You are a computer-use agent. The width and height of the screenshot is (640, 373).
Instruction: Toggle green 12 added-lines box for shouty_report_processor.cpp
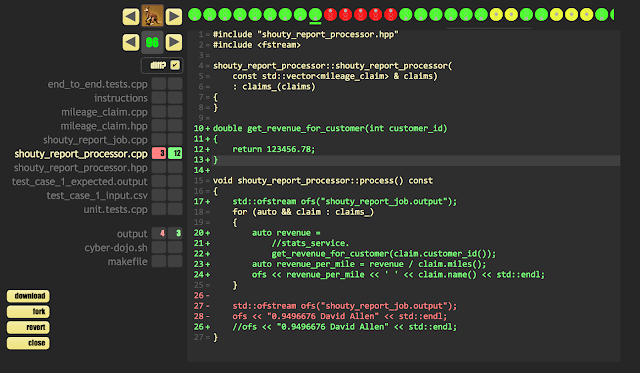175,153
